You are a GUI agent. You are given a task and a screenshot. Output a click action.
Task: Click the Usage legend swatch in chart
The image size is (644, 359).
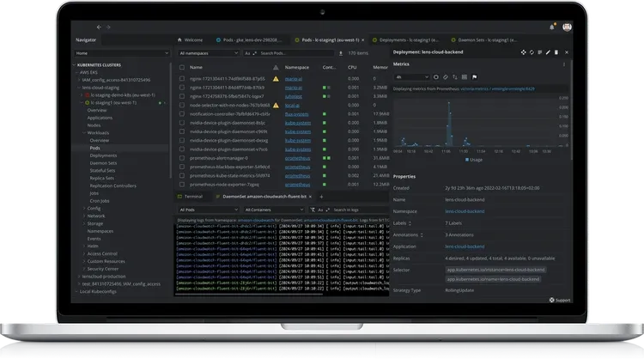click(x=466, y=160)
